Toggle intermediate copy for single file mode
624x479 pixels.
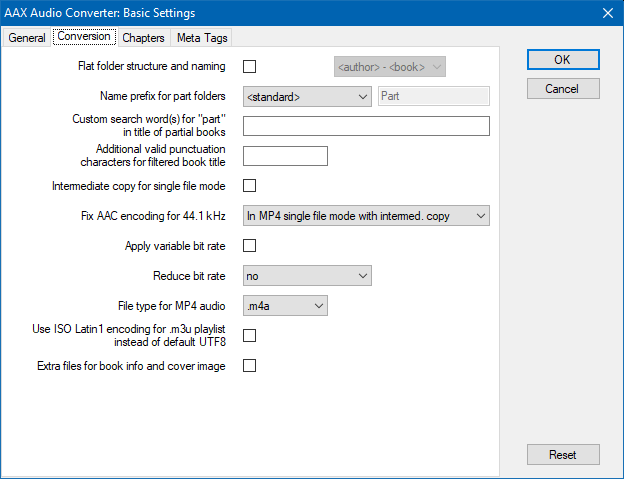pos(250,186)
